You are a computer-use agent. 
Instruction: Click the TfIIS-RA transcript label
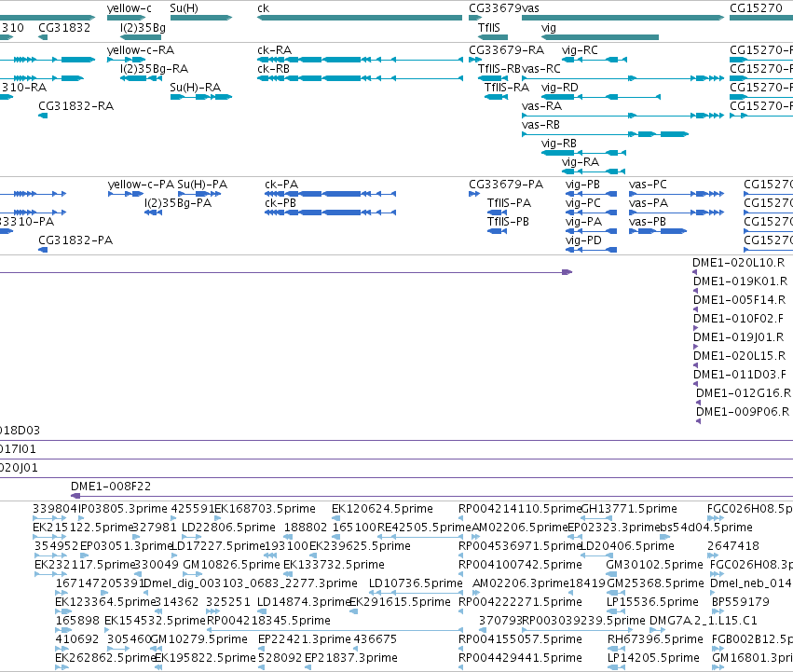coord(507,87)
